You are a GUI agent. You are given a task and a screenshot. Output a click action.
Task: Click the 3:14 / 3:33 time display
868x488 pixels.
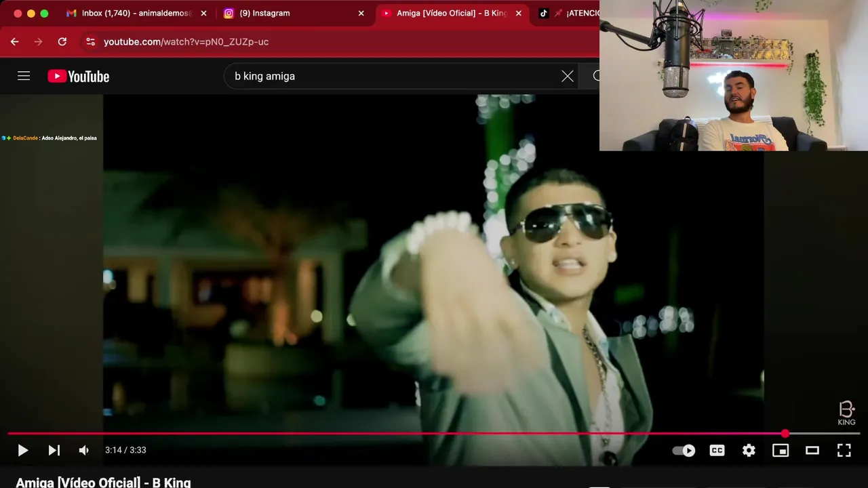pos(125,450)
